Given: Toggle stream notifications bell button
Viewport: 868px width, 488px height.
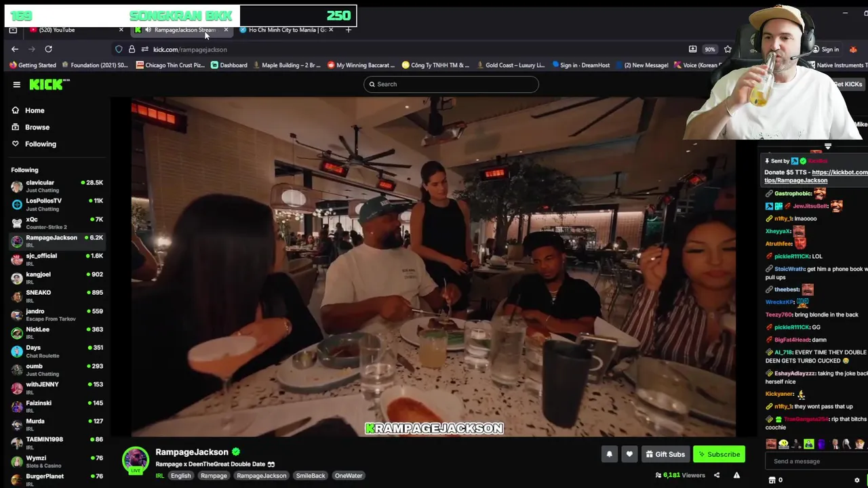Looking at the screenshot, I should (609, 454).
